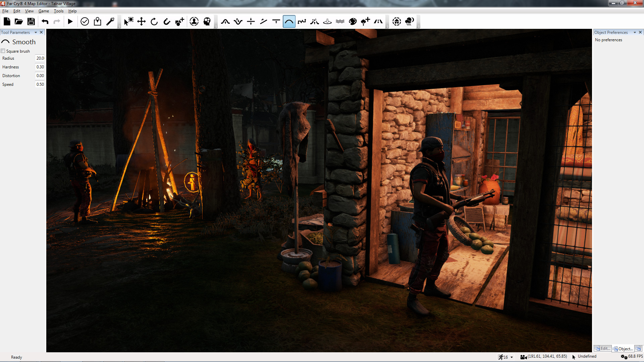Viewport: 644px width, 362px height.
Task: Select the Add Object shapes tool
Action: (180, 21)
